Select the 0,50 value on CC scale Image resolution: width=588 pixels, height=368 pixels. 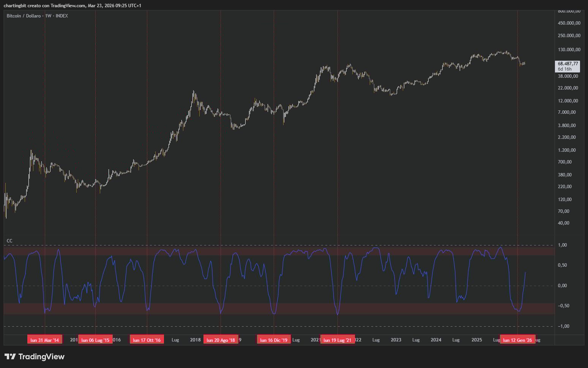(x=562, y=265)
